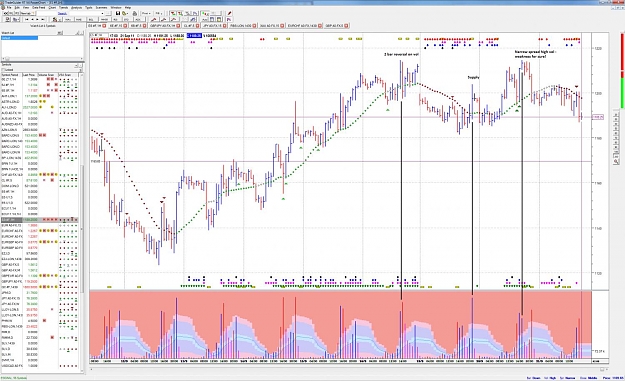Viewport: 625px width, 381px height.
Task: Open the Data Feed menu
Action: pos(39,8)
